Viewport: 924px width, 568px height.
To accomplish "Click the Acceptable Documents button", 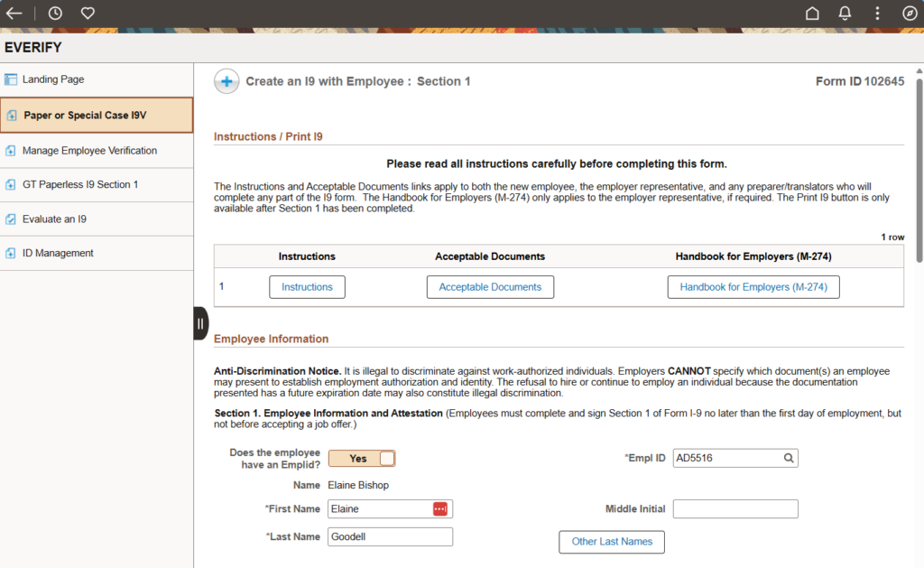I will (490, 287).
